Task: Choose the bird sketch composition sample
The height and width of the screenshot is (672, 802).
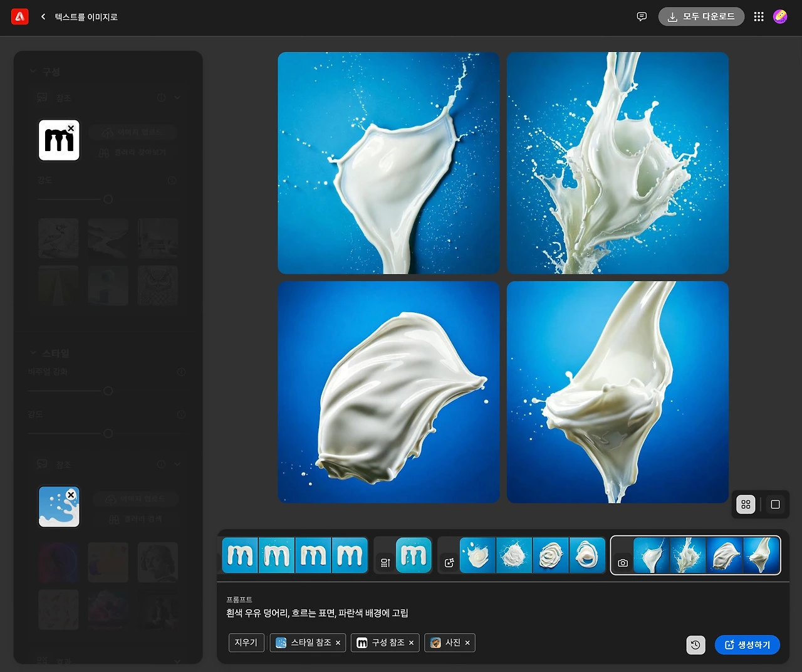Action: click(x=58, y=239)
